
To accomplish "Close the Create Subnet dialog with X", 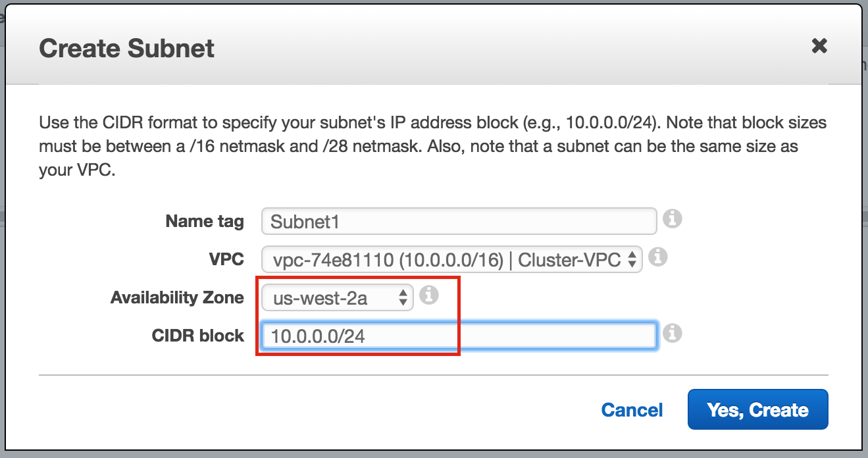I will pyautogui.click(x=819, y=45).
